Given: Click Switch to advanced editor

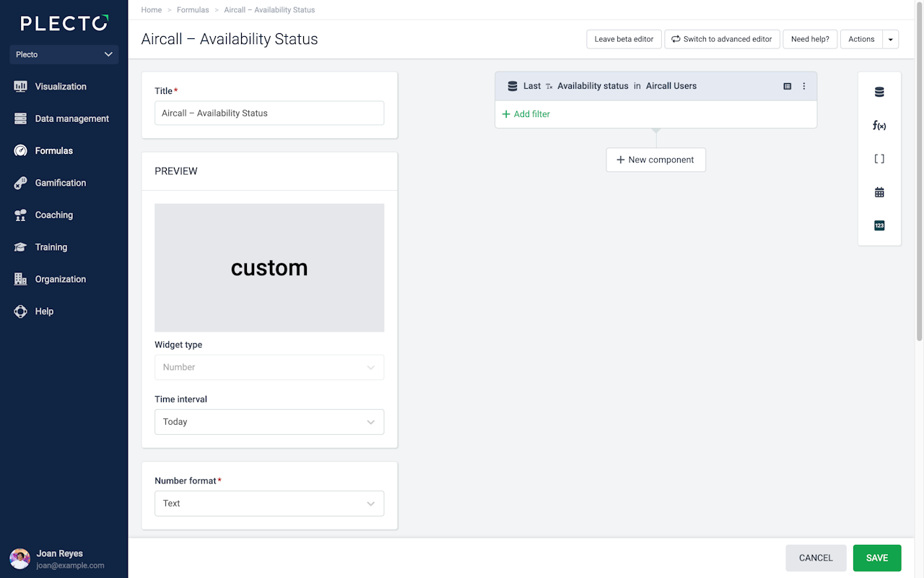Looking at the screenshot, I should coord(722,39).
